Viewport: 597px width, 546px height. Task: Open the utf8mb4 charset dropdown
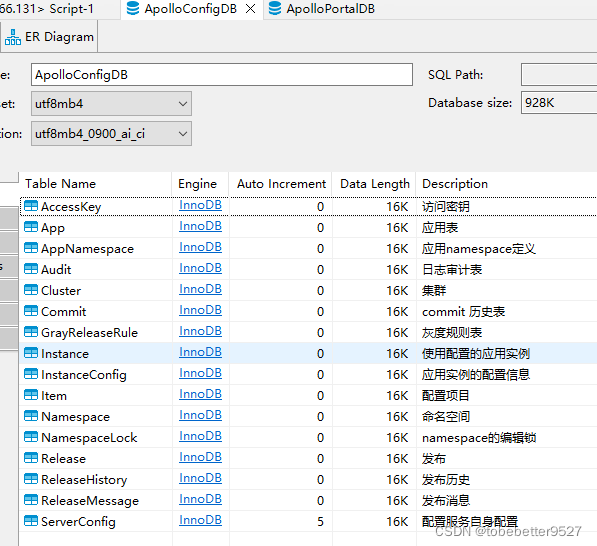[x=111, y=104]
